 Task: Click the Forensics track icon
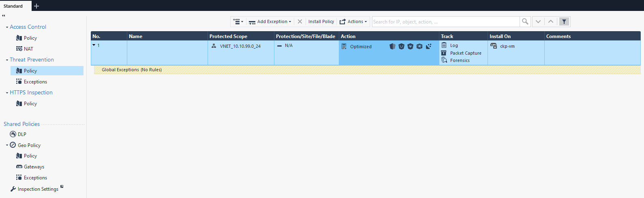pyautogui.click(x=444, y=60)
